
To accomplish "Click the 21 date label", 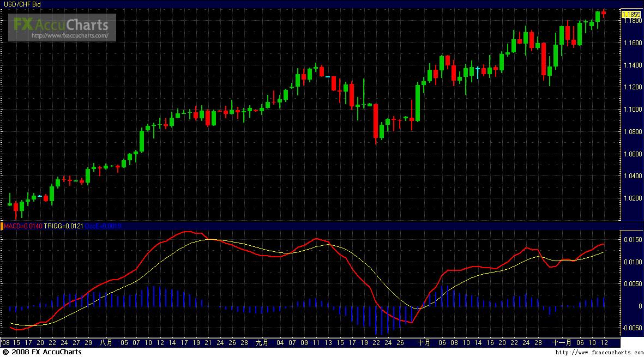I will pos(208,343).
